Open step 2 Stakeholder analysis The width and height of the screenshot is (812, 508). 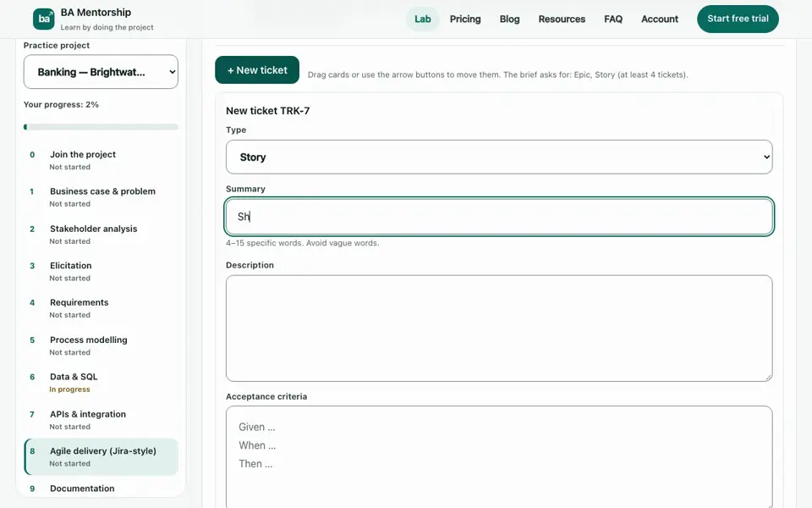pos(101,235)
